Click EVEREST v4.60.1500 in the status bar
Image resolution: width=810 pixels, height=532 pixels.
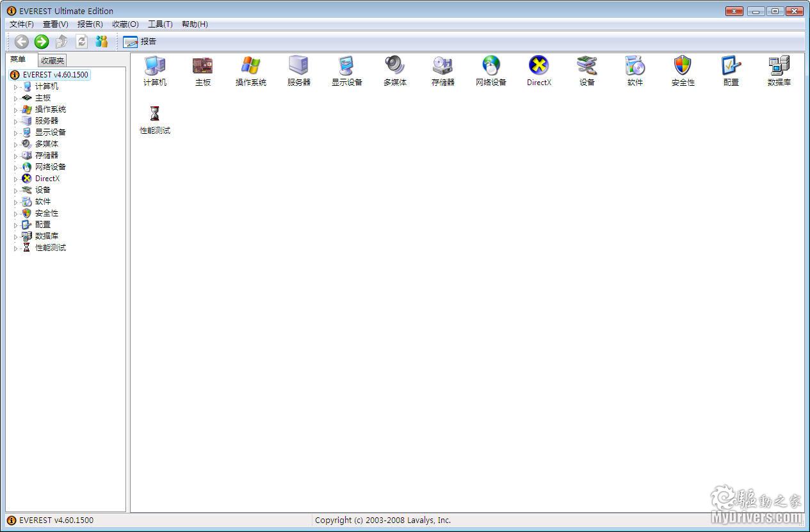click(56, 520)
